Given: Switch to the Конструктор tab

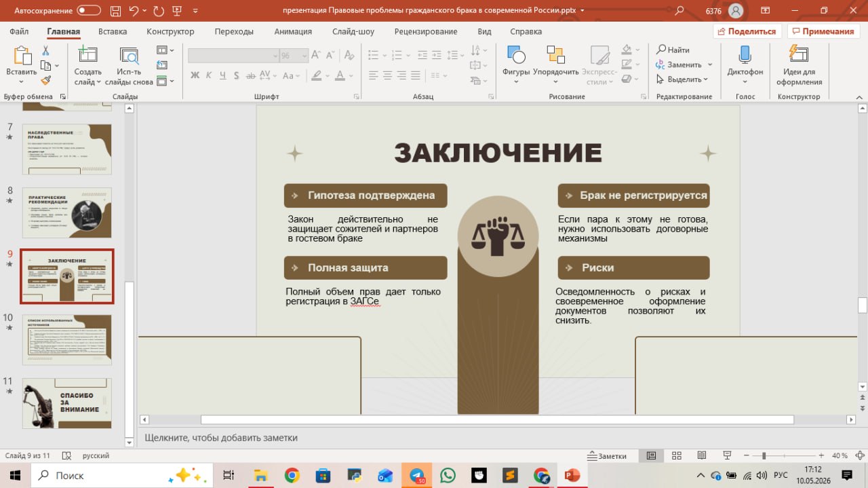Looking at the screenshot, I should [x=170, y=31].
